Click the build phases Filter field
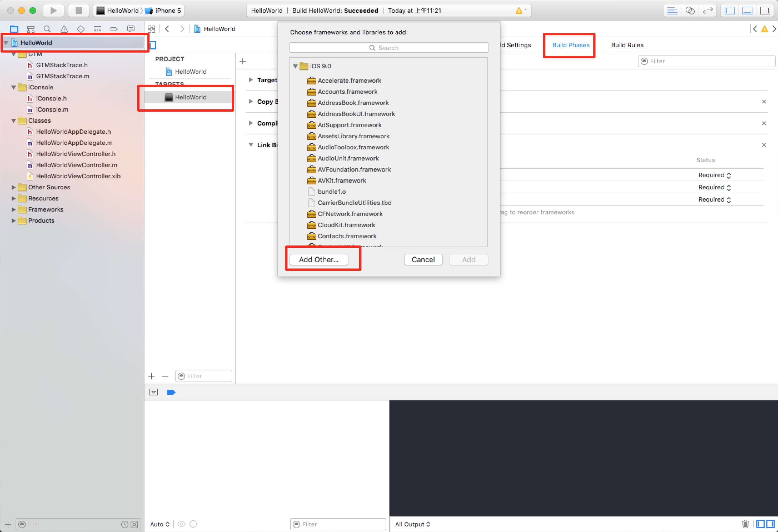 706,61
